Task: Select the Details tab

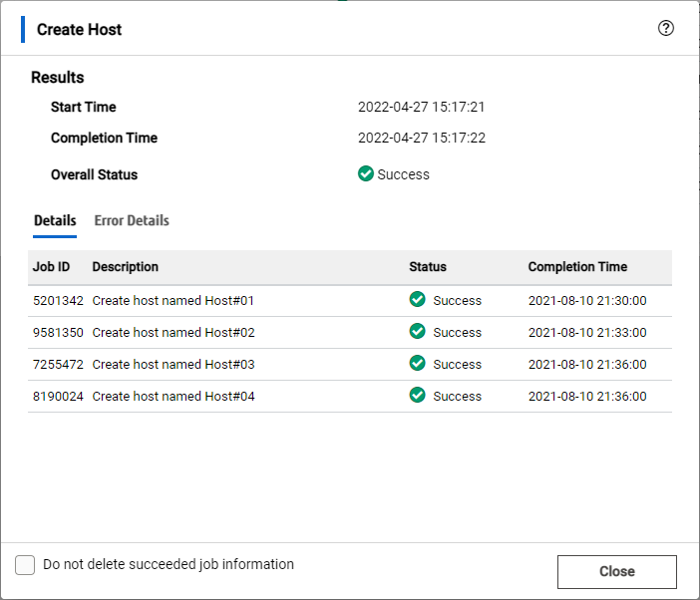Action: [x=55, y=220]
